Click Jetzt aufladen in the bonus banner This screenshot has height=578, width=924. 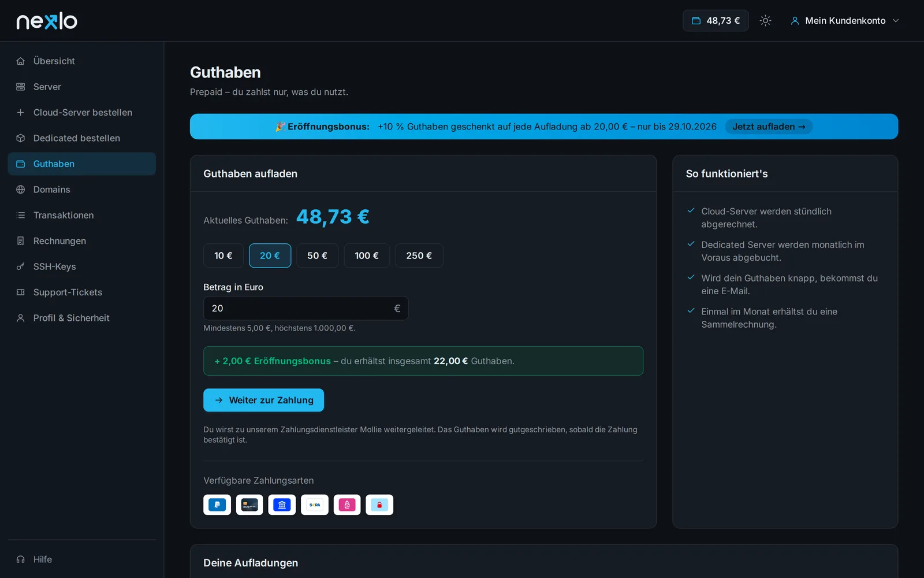769,127
